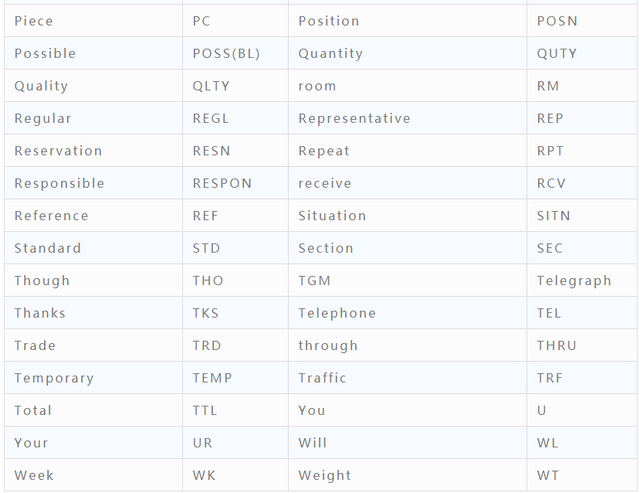Select the "QUTY" abbreviation
Image resolution: width=640 pixels, height=493 pixels.
point(556,54)
